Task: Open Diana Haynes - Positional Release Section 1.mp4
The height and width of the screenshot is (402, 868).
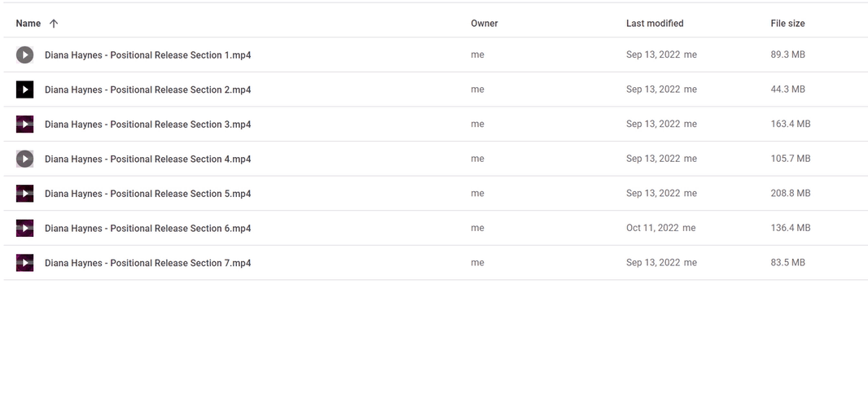Action: [x=148, y=55]
